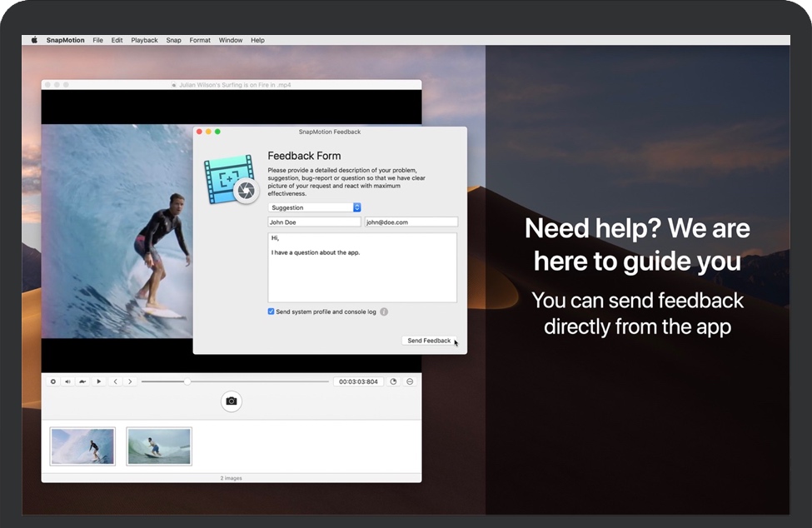Viewport: 812px width, 528px height.
Task: Play the surfing video
Action: click(99, 381)
